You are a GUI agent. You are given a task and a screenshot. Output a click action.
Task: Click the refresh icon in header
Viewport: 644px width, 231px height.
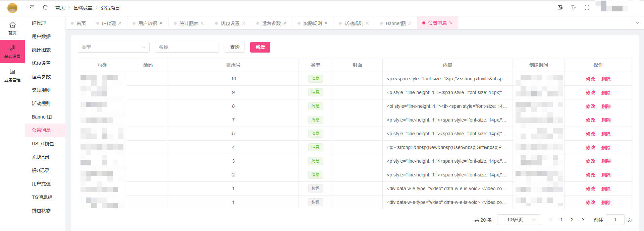[x=45, y=7]
